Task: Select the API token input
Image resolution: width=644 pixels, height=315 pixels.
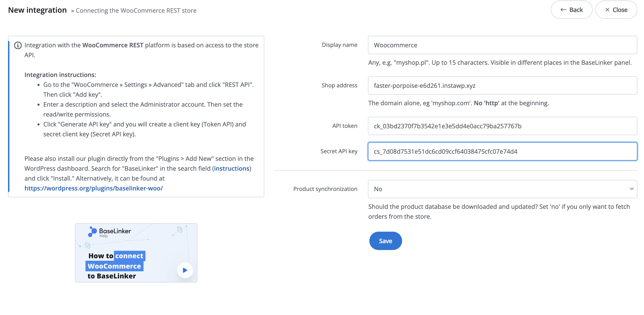Action: (502, 126)
